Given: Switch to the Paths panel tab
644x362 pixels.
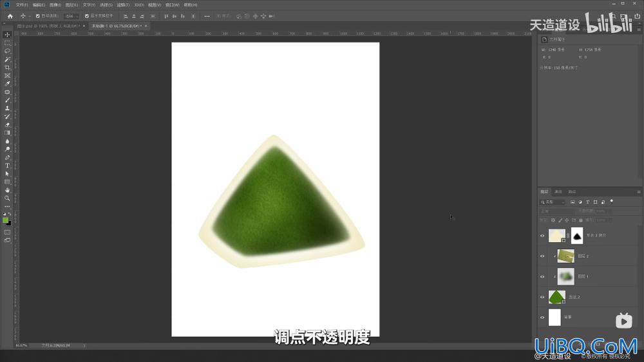Looking at the screenshot, I should [x=572, y=192].
